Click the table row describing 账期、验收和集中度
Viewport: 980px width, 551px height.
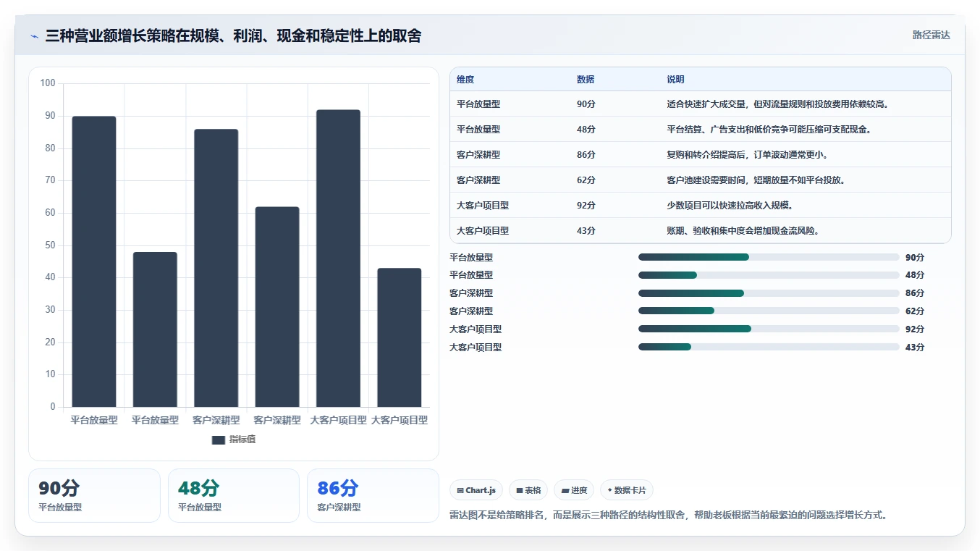tap(701, 230)
